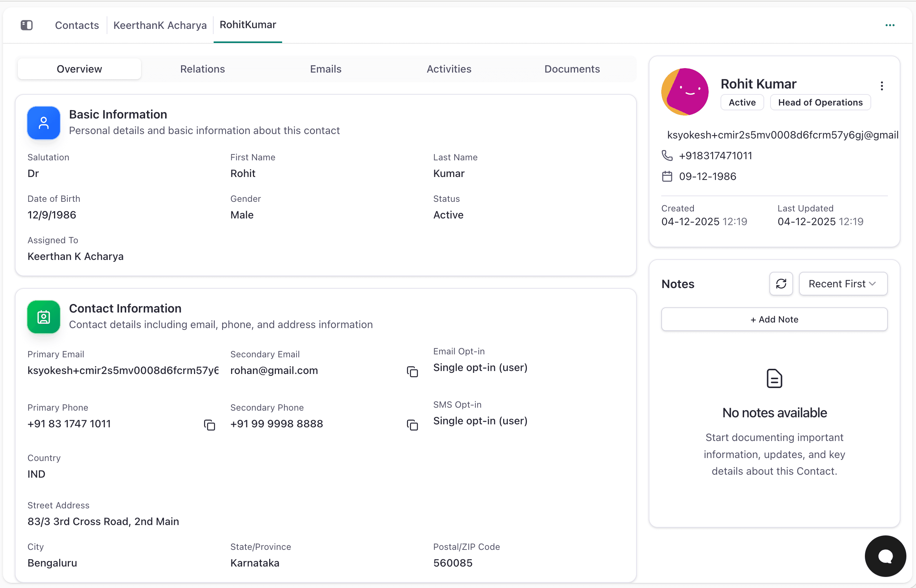Image resolution: width=916 pixels, height=588 pixels.
Task: Refresh the Notes list
Action: tap(781, 284)
